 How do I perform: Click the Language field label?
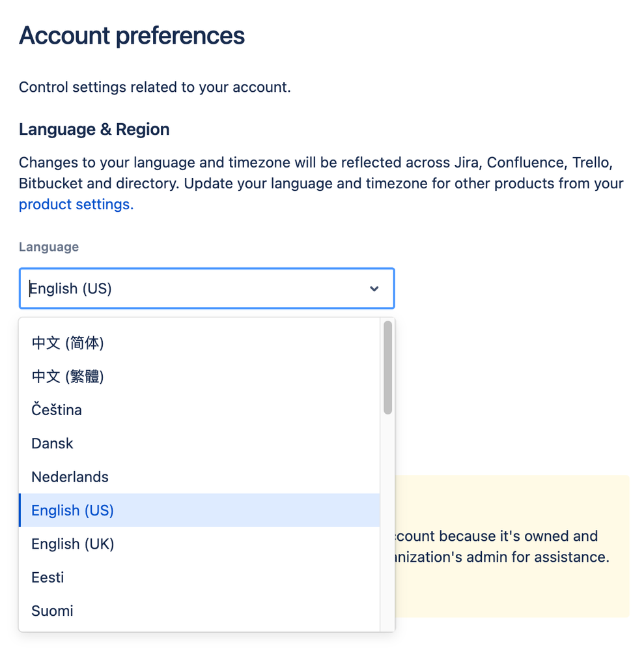pyautogui.click(x=49, y=247)
